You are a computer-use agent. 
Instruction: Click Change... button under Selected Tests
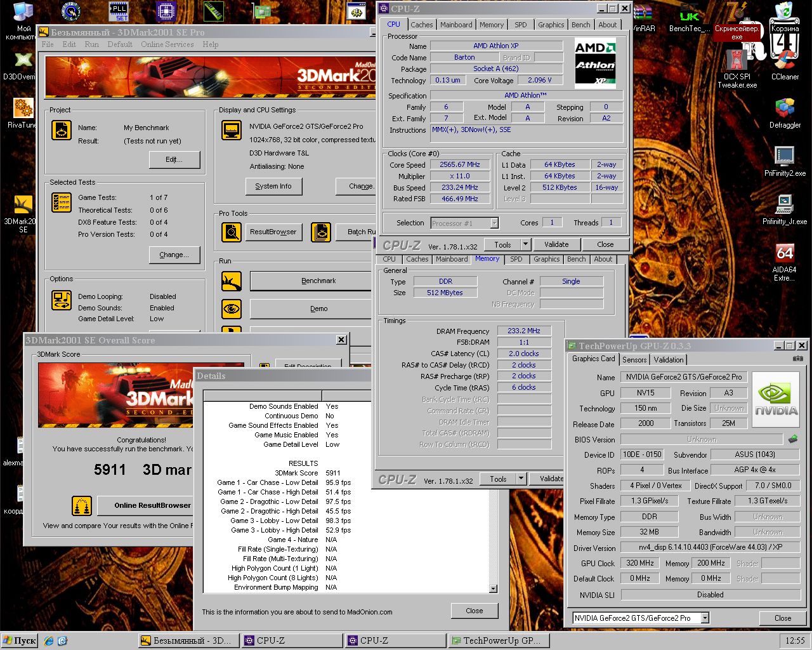coord(174,255)
